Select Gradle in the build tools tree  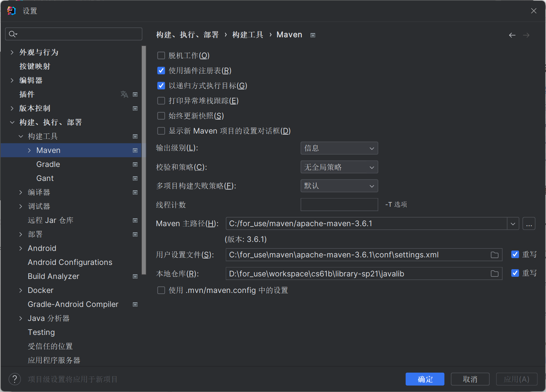(48, 164)
